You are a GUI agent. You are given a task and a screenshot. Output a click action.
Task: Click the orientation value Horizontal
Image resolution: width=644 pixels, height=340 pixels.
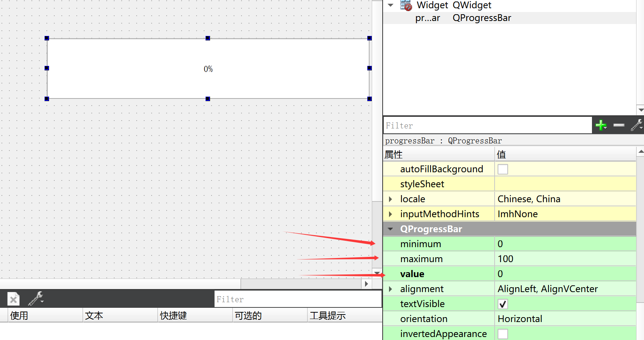[x=565, y=319]
